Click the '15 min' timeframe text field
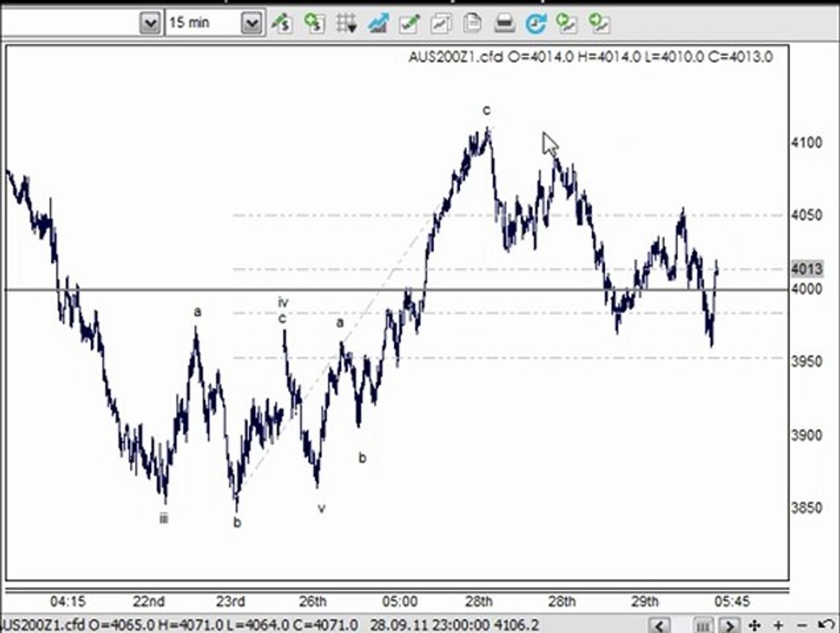 tap(202, 23)
